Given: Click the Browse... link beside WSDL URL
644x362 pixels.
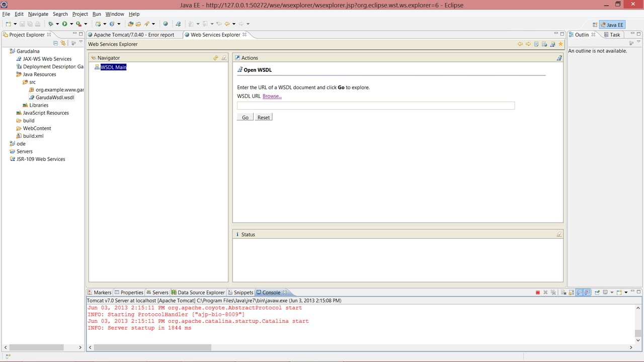Looking at the screenshot, I should [272, 96].
